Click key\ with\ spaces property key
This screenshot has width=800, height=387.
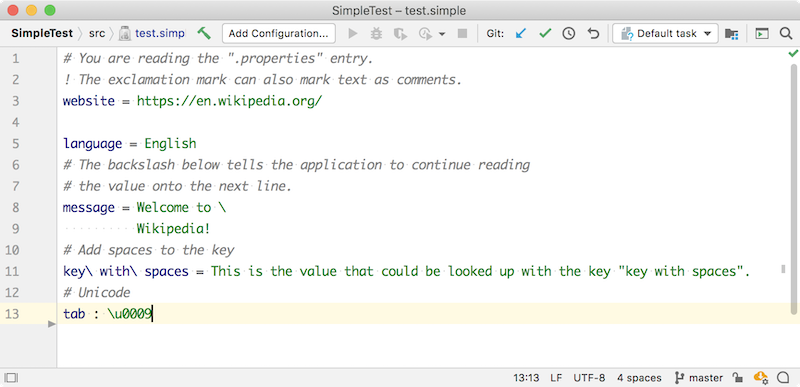(126, 271)
